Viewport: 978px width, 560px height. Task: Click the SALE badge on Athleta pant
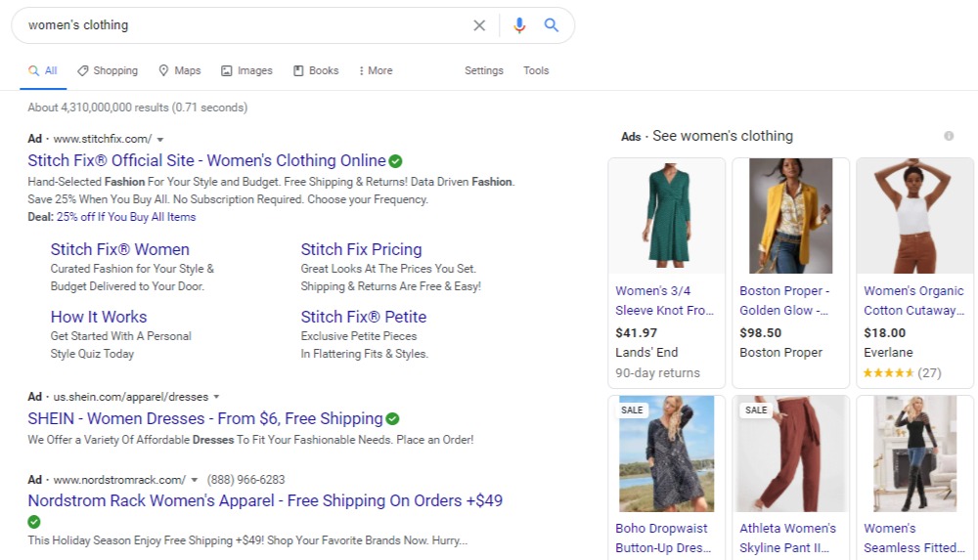click(x=756, y=410)
